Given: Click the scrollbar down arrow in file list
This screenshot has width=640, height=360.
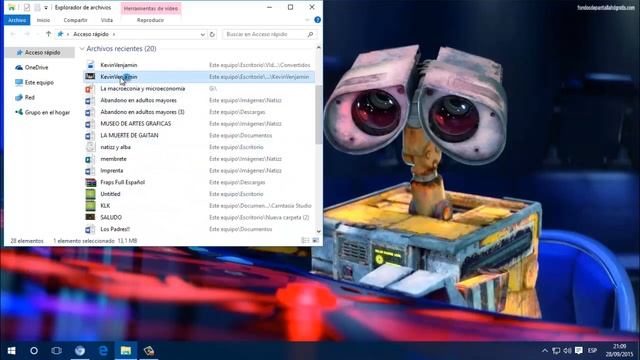Looking at the screenshot, I should (x=318, y=231).
